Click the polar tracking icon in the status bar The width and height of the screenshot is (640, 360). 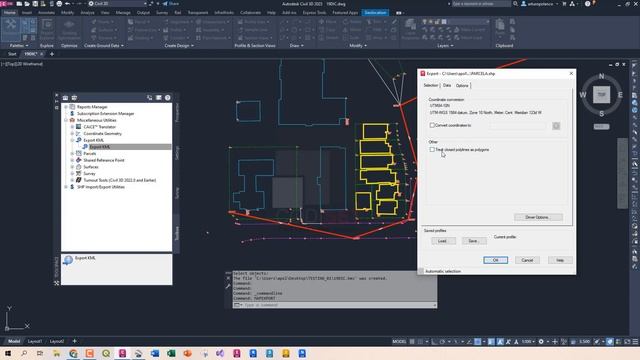(442, 342)
